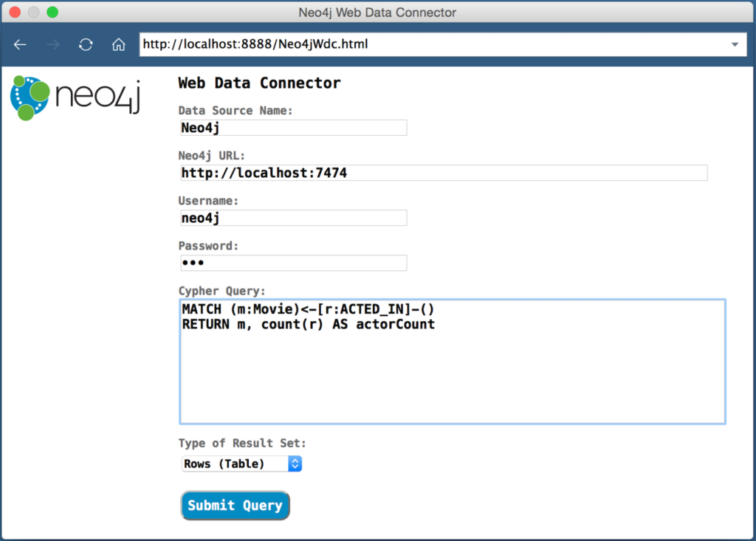Click the Neo4j URL input field
The image size is (756, 541).
point(443,173)
